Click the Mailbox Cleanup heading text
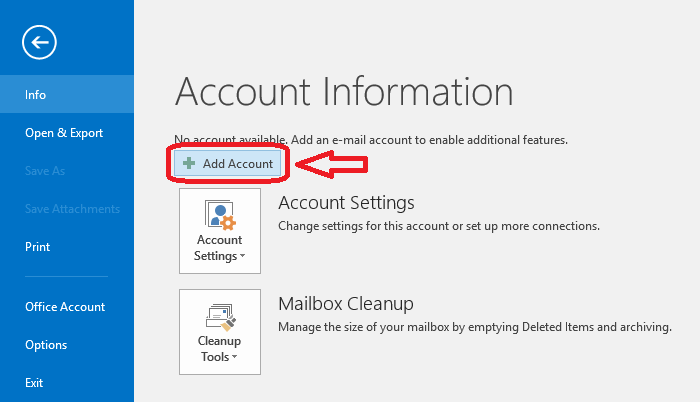This screenshot has height=402, width=700. tap(346, 304)
